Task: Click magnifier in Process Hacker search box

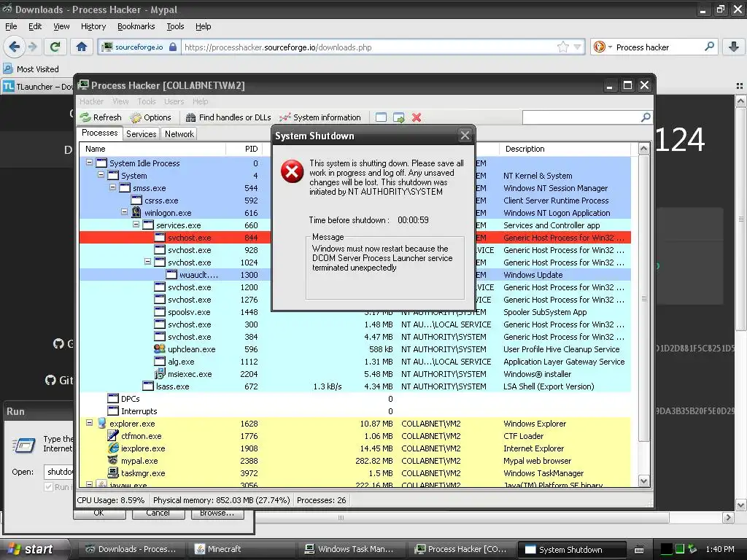Action: [646, 117]
